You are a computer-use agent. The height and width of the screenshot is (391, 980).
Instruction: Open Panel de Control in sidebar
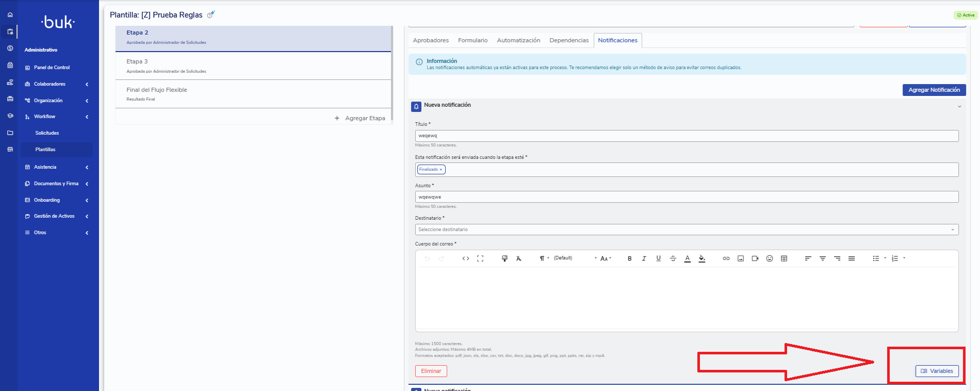coord(52,68)
